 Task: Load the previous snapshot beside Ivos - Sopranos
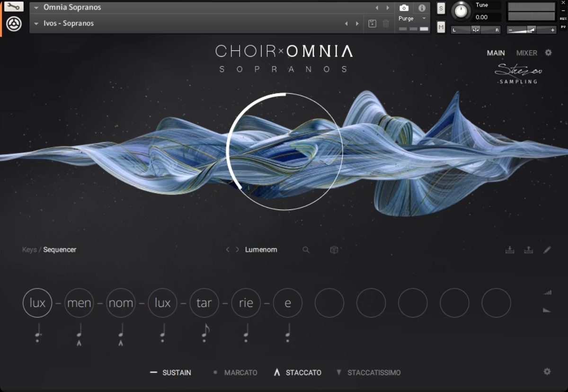pyautogui.click(x=346, y=24)
